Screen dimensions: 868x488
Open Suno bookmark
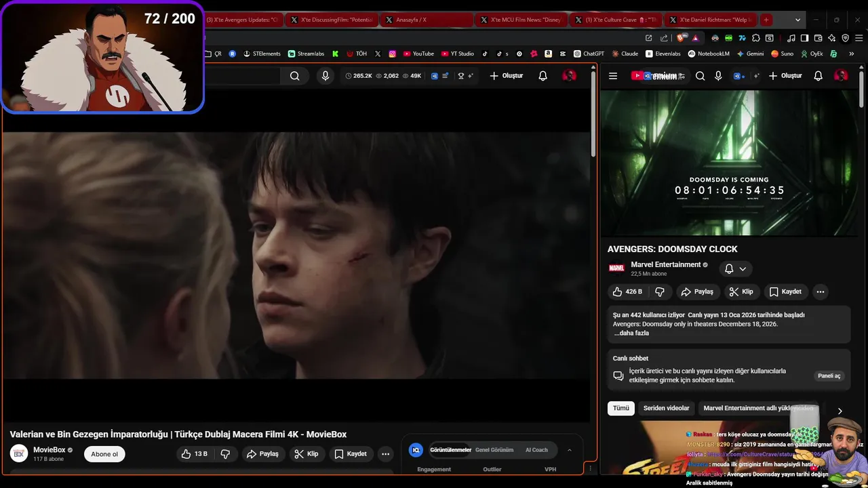(782, 54)
